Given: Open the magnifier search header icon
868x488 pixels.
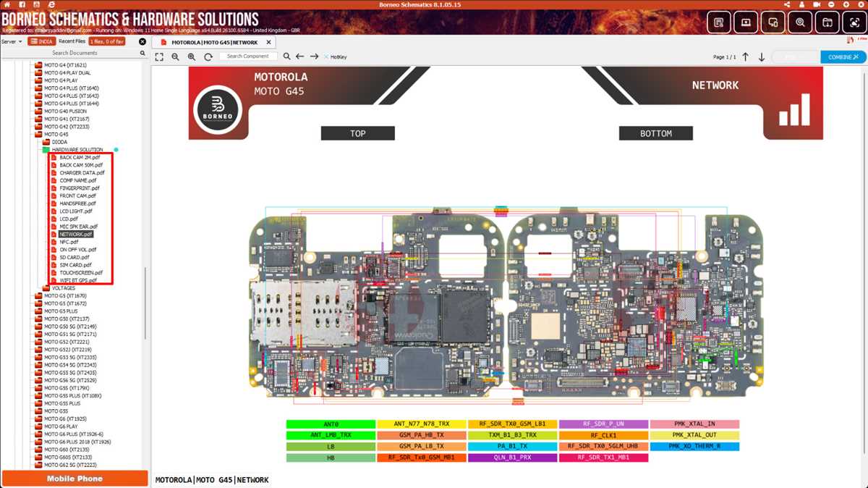Looking at the screenshot, I should pos(800,22).
